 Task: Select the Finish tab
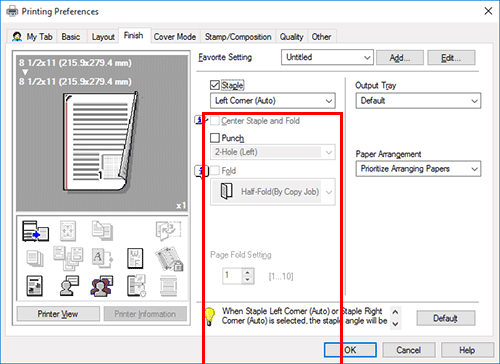[134, 35]
